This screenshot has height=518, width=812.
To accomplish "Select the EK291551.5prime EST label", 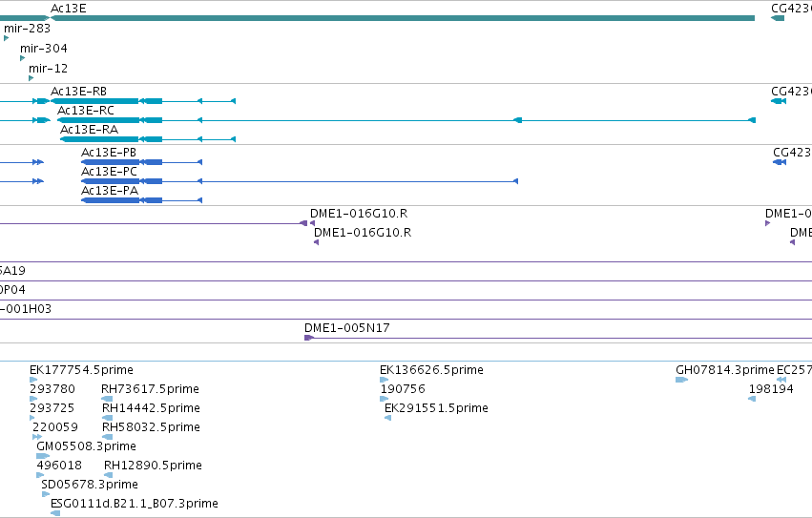I will coord(436,408).
